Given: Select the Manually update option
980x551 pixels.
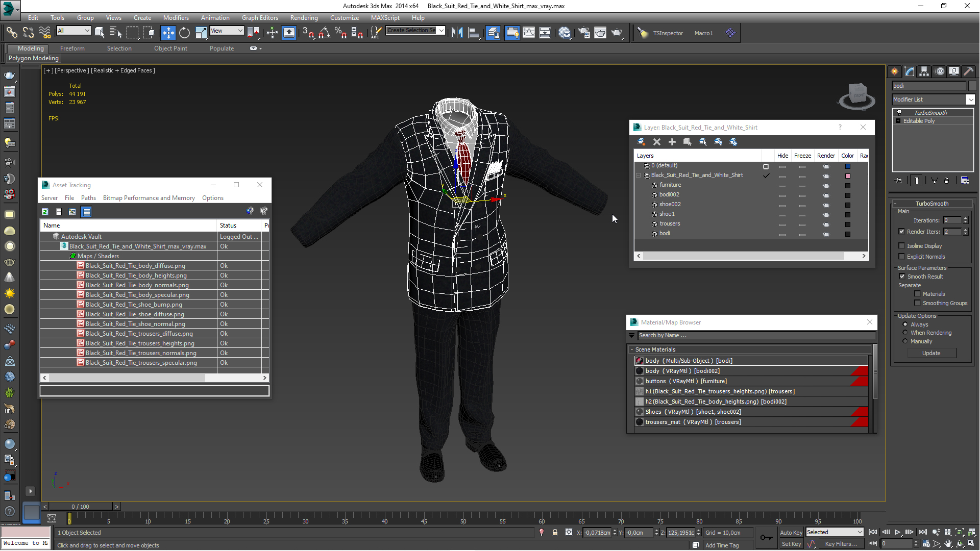Looking at the screenshot, I should (x=905, y=341).
